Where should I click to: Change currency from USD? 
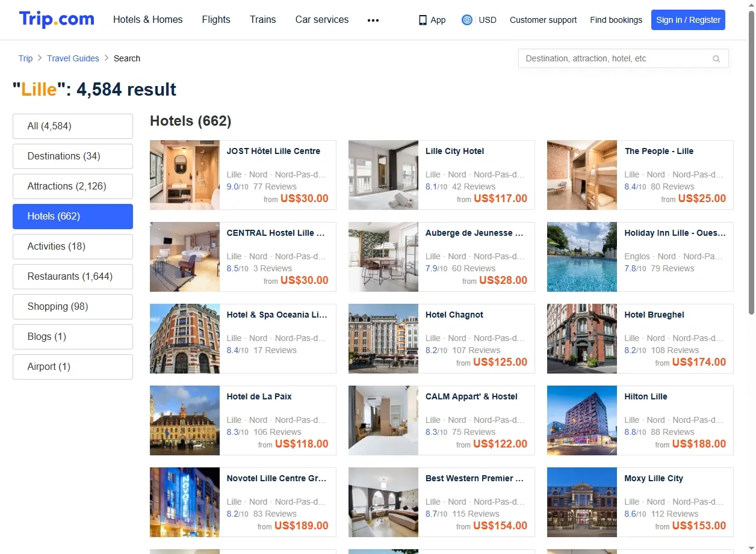click(x=488, y=20)
